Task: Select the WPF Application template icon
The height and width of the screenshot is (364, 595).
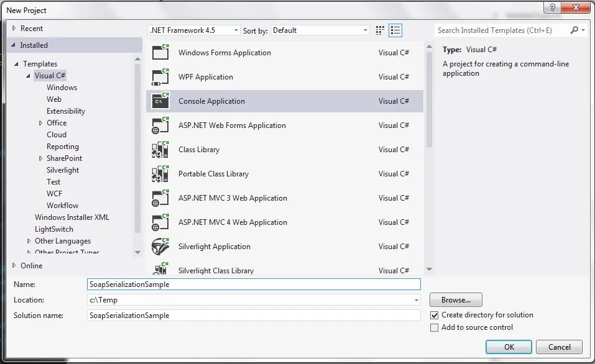Action: pyautogui.click(x=160, y=77)
